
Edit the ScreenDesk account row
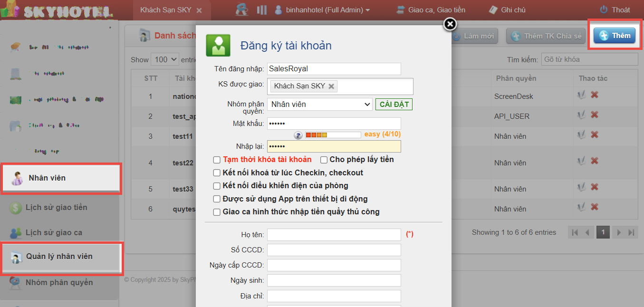[580, 96]
